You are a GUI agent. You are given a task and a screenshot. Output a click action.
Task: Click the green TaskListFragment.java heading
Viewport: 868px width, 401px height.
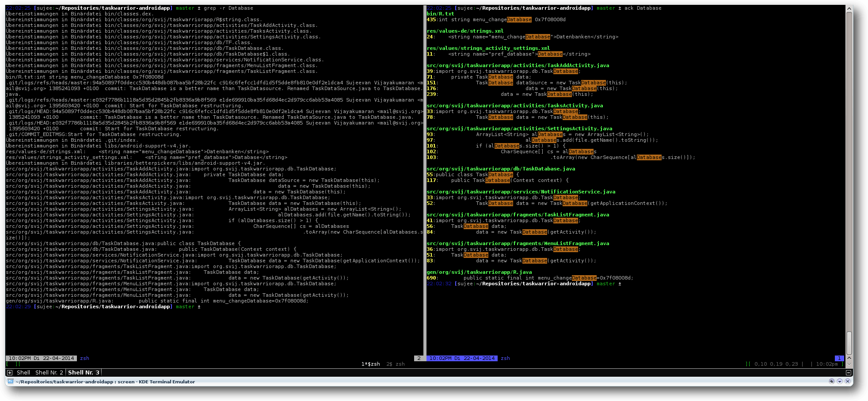[x=518, y=215]
